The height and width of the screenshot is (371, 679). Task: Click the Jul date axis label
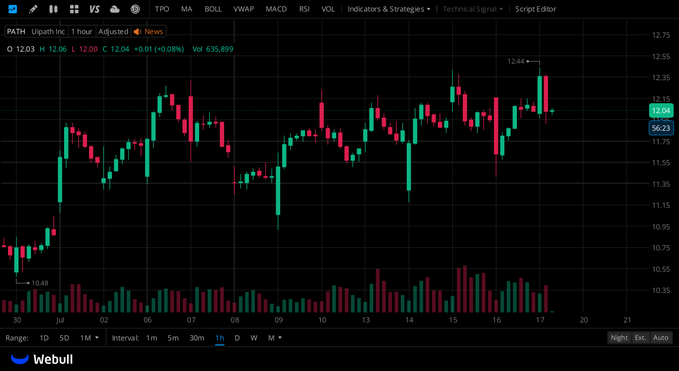60,320
